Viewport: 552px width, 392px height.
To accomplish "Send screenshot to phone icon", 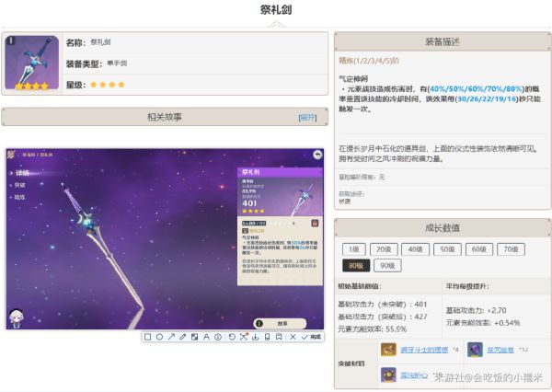I will click(267, 337).
